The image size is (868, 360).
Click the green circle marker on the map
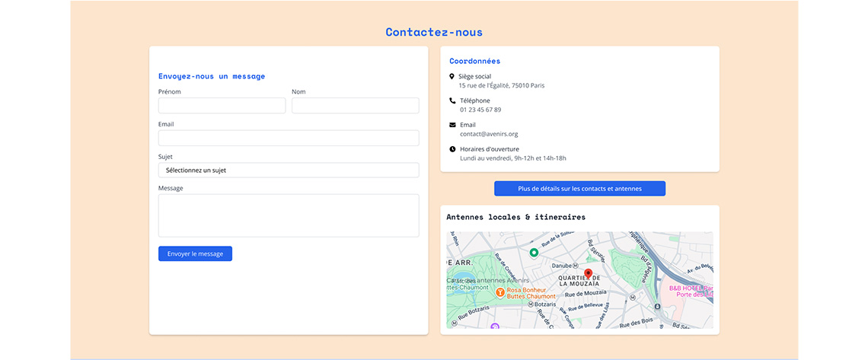pyautogui.click(x=534, y=252)
